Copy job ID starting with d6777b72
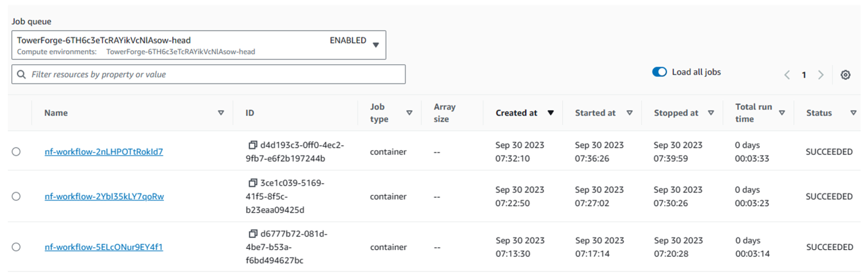 pyautogui.click(x=252, y=233)
